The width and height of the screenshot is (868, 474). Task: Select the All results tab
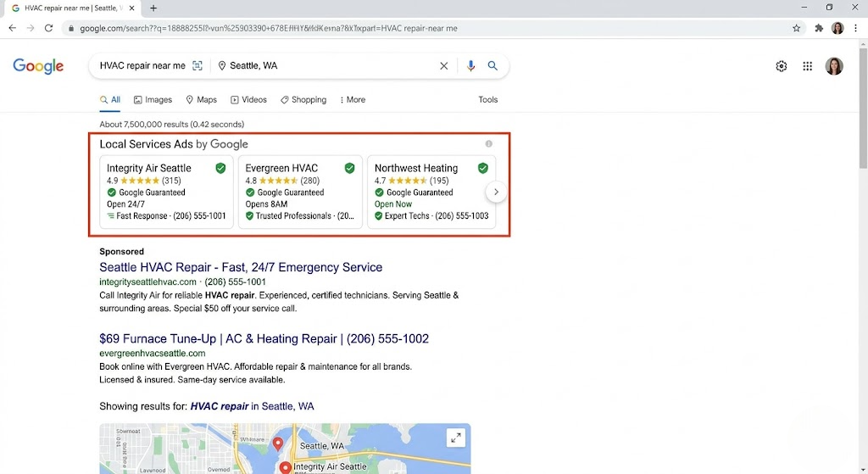[110, 100]
